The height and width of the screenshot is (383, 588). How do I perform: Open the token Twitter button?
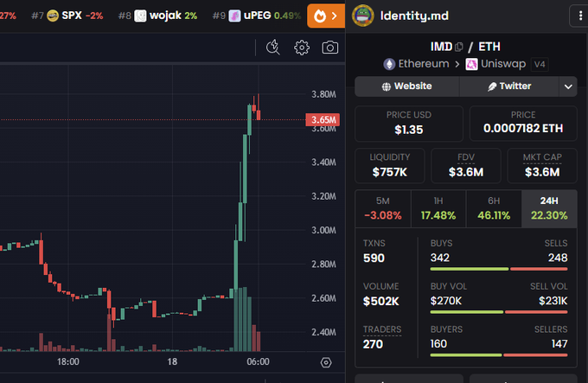click(x=509, y=86)
